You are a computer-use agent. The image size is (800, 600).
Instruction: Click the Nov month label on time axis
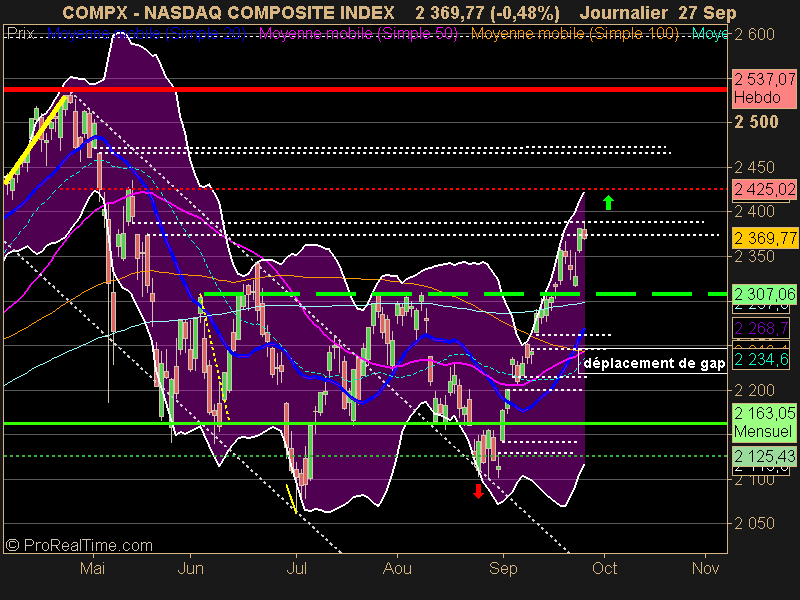click(x=706, y=568)
